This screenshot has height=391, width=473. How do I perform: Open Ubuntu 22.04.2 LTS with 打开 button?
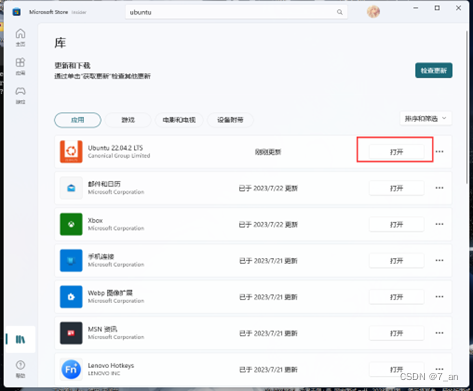[x=396, y=152]
